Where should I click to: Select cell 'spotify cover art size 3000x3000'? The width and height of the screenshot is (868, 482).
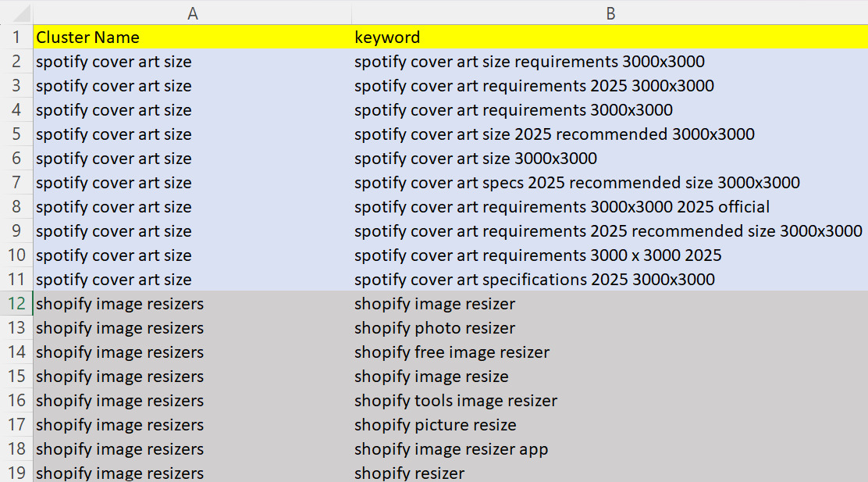(x=610, y=159)
